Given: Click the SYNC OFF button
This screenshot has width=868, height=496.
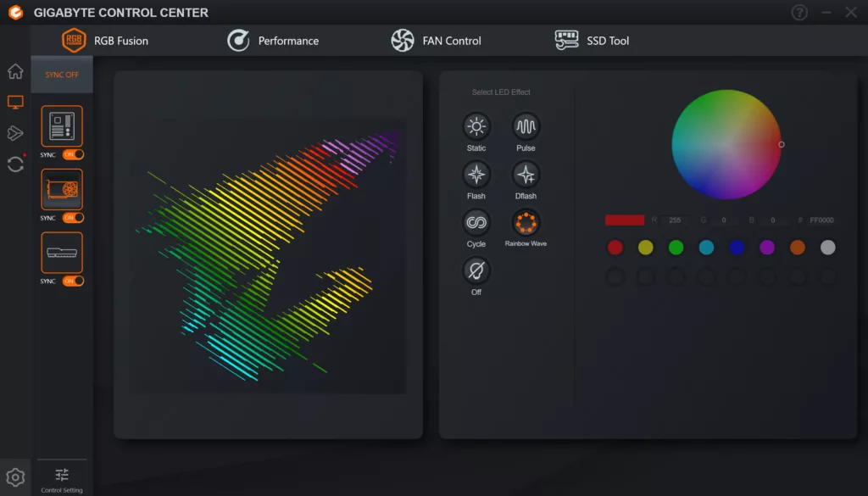Looking at the screenshot, I should [x=62, y=74].
